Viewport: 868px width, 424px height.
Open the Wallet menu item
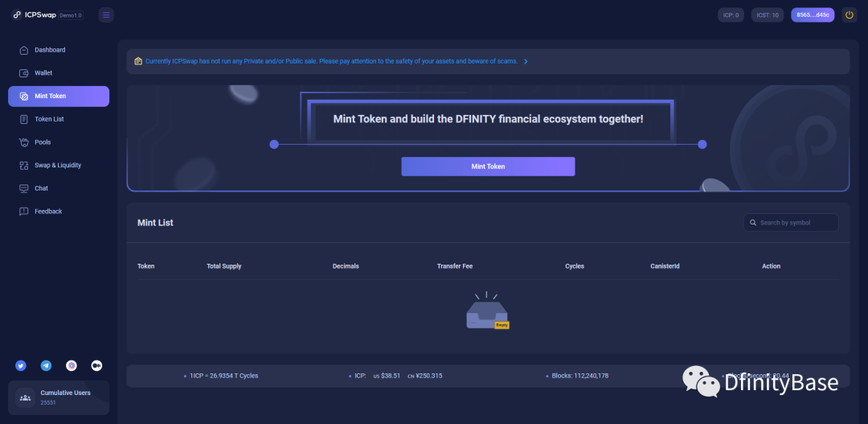pyautogui.click(x=59, y=73)
